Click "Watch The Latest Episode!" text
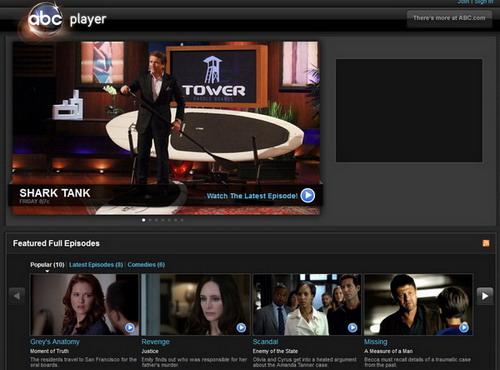This screenshot has width=500, height=370. 252,196
